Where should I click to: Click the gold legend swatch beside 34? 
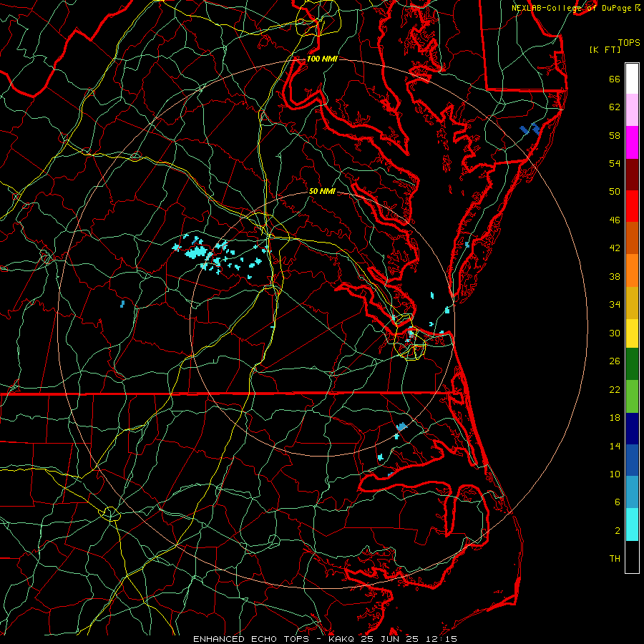[632, 303]
